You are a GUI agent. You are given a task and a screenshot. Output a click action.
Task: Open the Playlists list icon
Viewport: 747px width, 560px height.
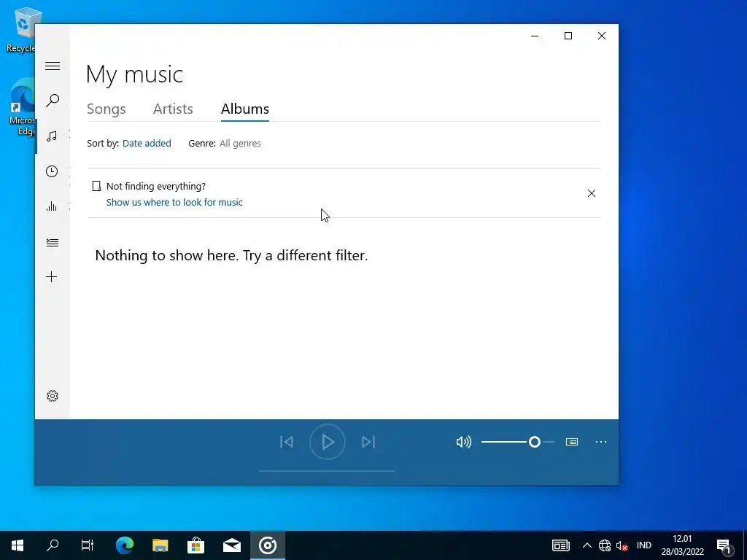53,243
